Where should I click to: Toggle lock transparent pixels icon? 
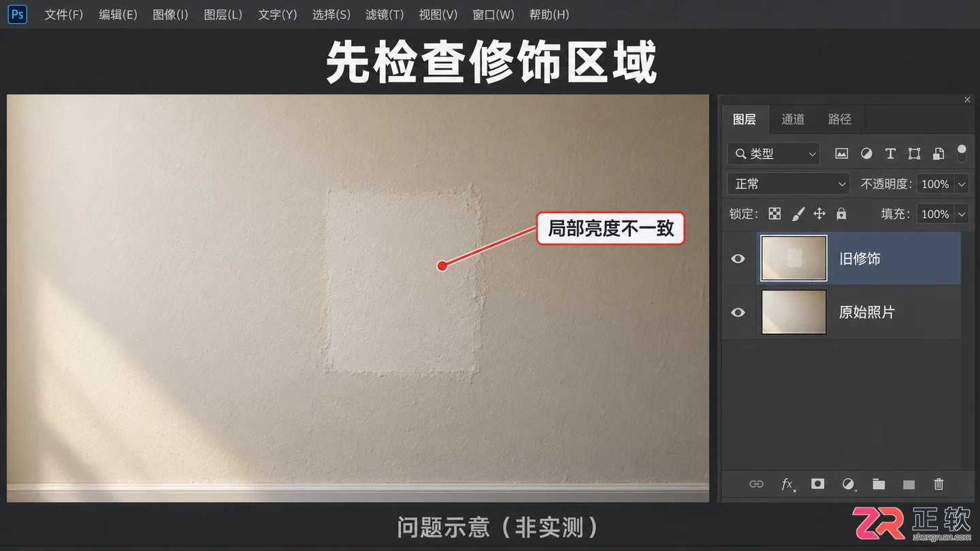774,214
